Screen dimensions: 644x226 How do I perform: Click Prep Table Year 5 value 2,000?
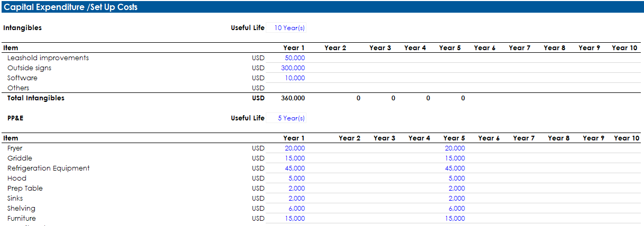tap(456, 189)
